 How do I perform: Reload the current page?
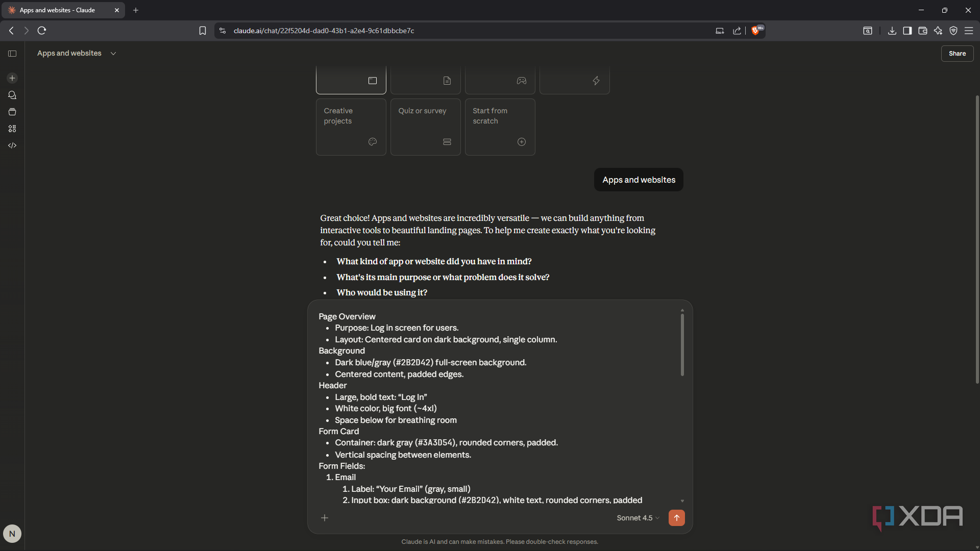pos(42,31)
